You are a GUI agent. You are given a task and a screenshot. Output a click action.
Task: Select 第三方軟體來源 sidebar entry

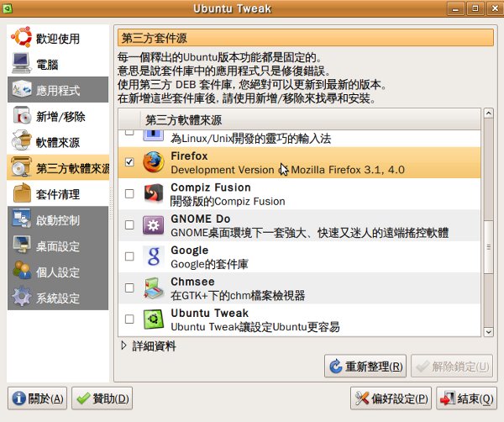pos(58,167)
